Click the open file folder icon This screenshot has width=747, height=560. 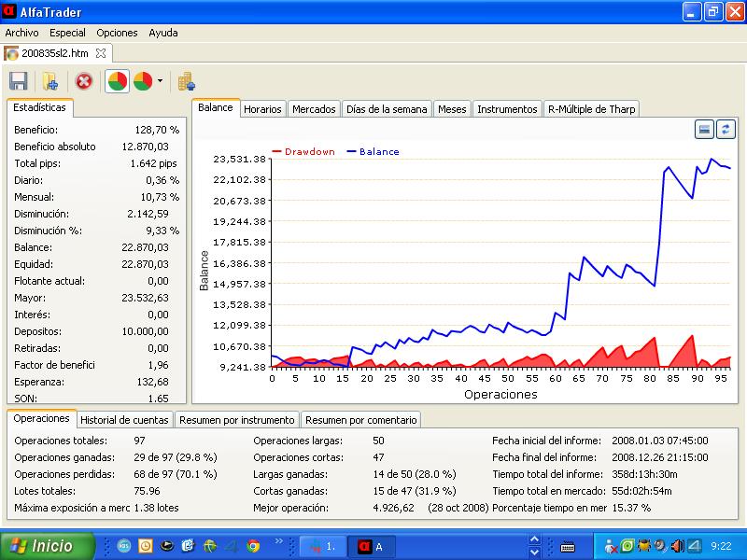click(x=50, y=81)
